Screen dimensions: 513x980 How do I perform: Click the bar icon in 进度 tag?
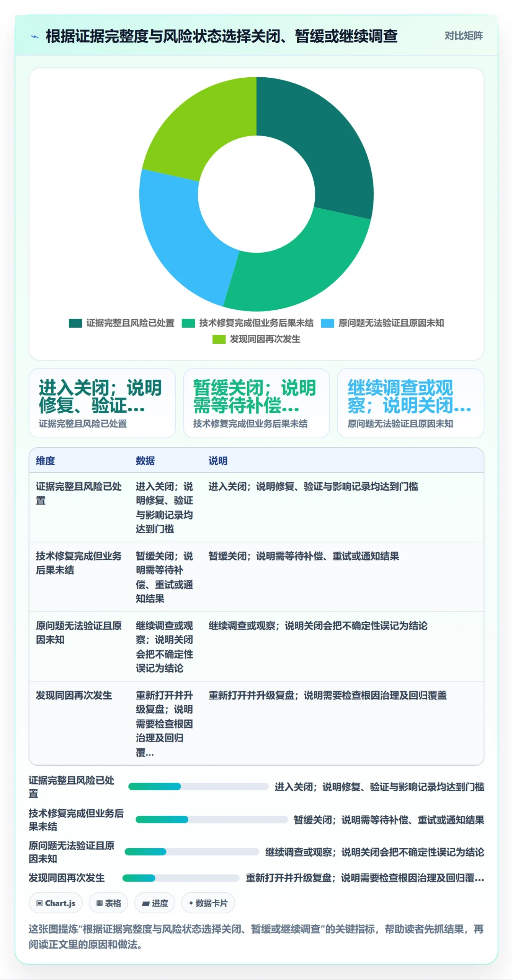[145, 904]
